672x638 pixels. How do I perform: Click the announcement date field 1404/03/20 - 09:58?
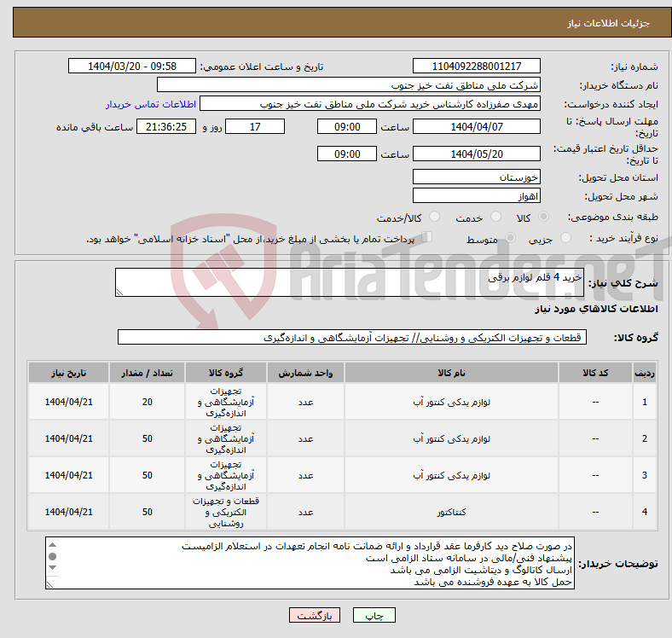132,66
